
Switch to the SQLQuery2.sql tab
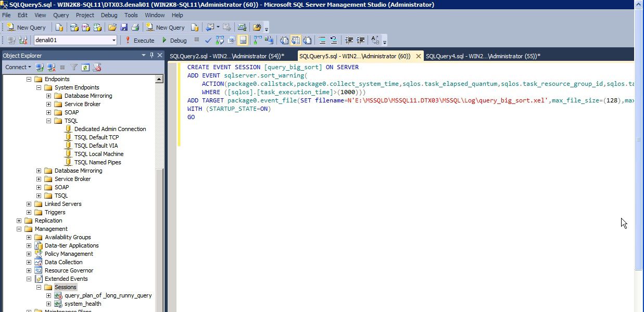pos(227,56)
